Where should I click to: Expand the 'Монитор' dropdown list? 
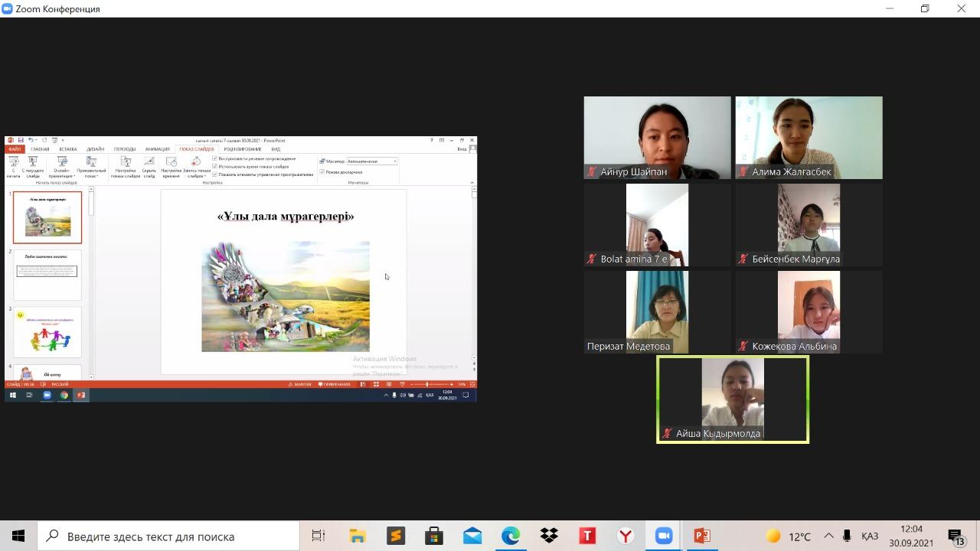point(394,161)
